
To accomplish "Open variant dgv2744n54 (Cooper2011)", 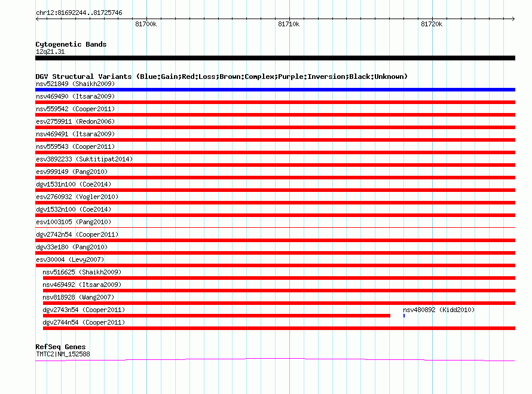I will click(84, 322).
